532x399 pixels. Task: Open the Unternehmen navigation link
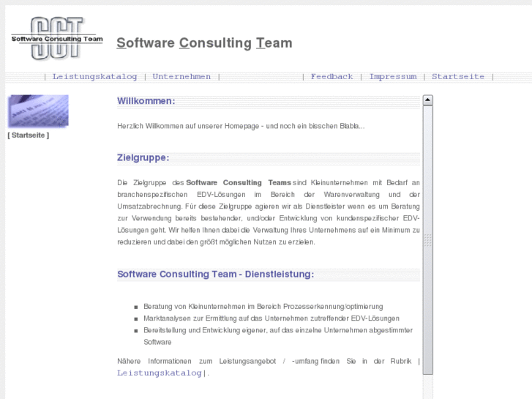coord(181,77)
